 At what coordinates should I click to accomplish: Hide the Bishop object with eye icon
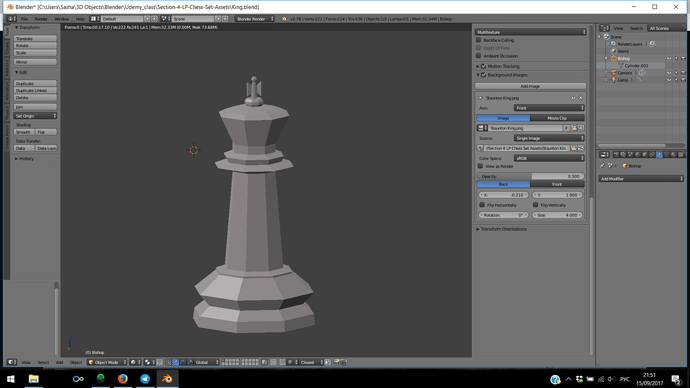[x=669, y=59]
